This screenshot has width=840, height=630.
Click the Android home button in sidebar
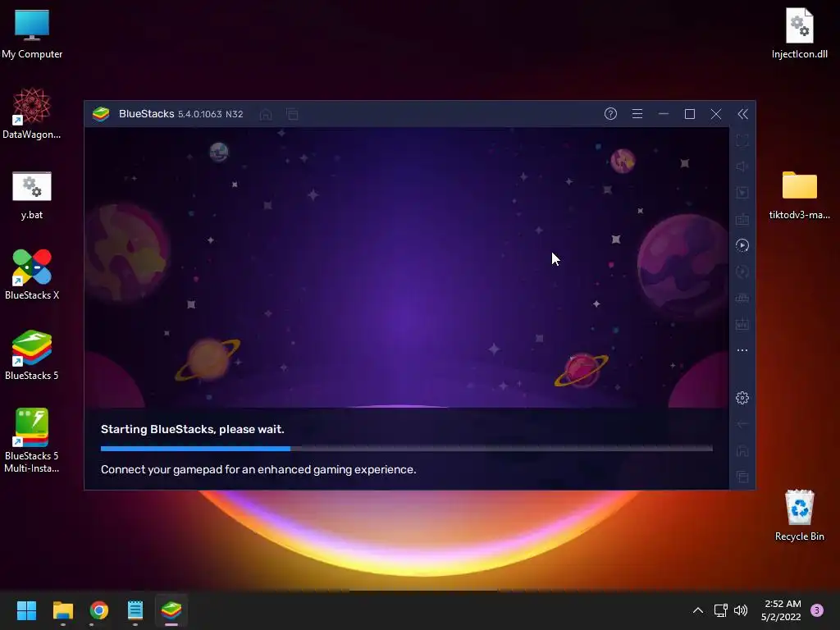click(742, 450)
